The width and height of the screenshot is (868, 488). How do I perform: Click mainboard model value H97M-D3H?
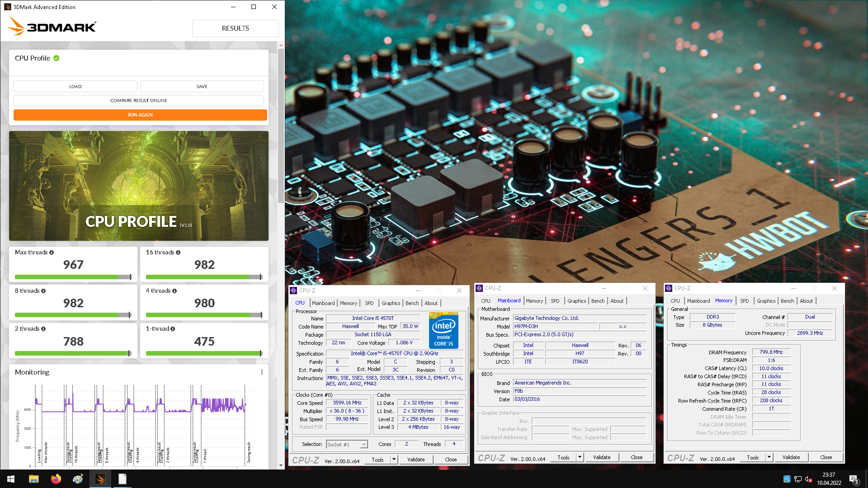(556, 326)
